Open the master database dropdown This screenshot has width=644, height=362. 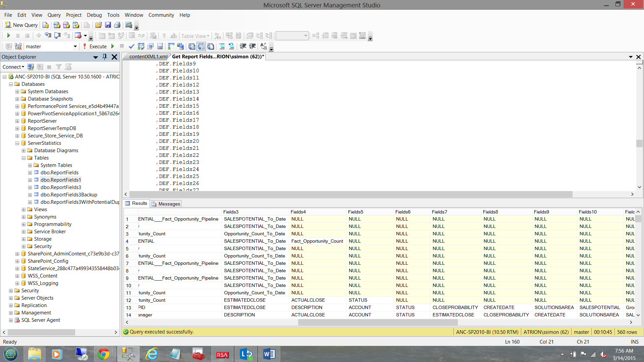click(x=75, y=46)
